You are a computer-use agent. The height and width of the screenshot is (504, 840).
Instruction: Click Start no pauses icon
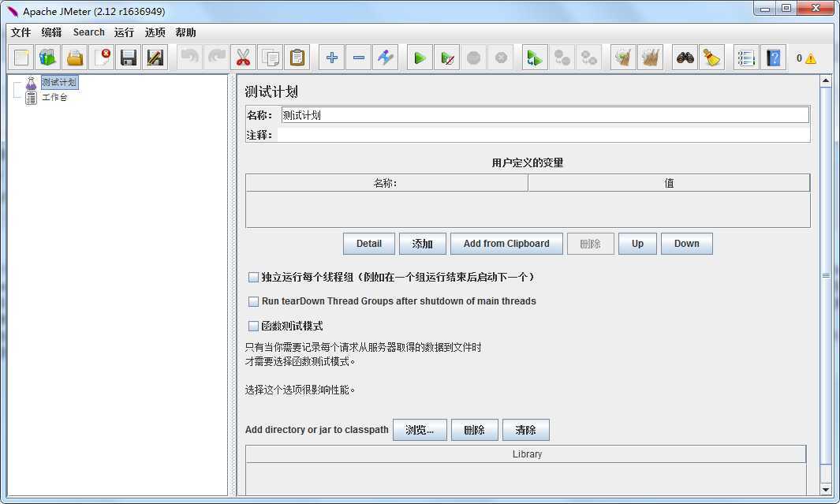(x=446, y=58)
